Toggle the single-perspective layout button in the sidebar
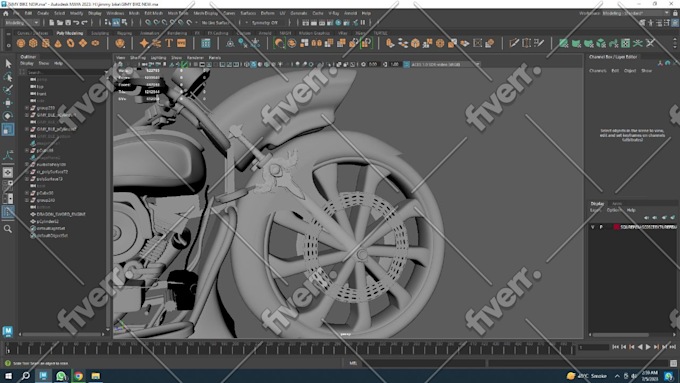Image resolution: width=680 pixels, height=383 pixels. pos(8,173)
